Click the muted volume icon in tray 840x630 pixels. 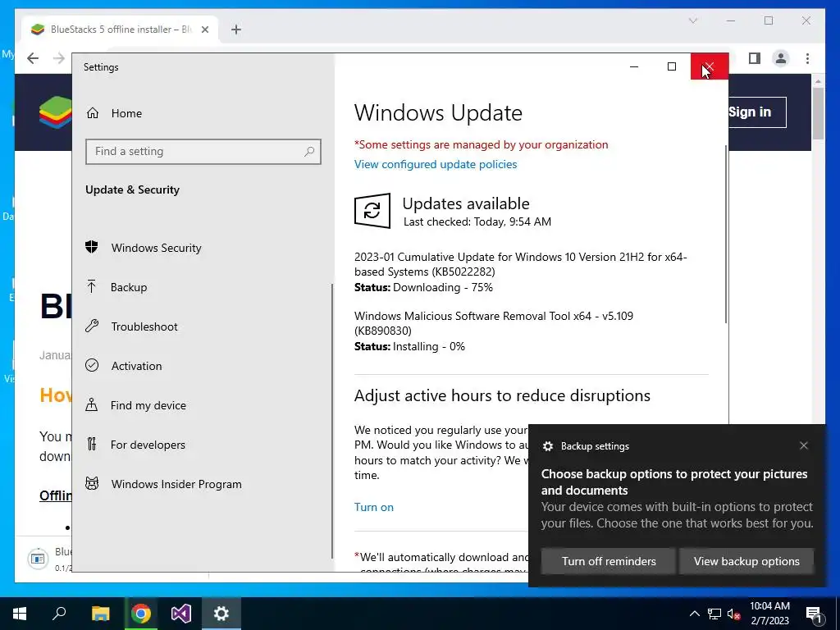point(734,614)
